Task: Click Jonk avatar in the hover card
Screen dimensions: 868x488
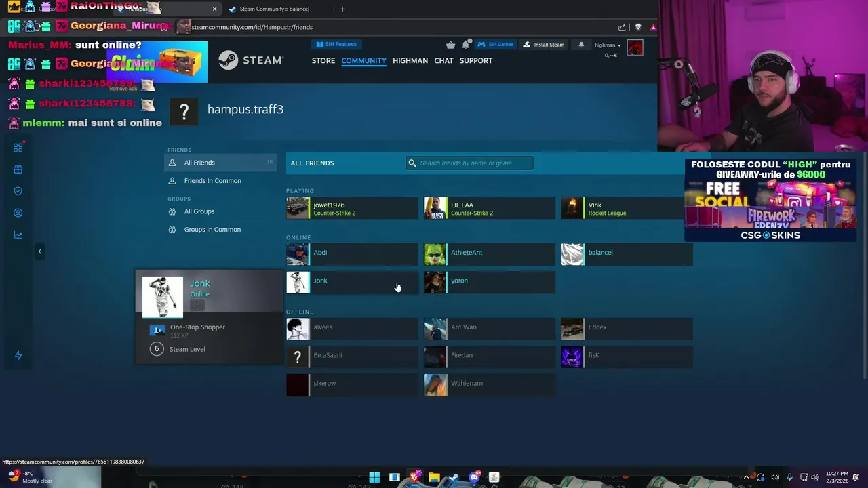Action: 163,297
